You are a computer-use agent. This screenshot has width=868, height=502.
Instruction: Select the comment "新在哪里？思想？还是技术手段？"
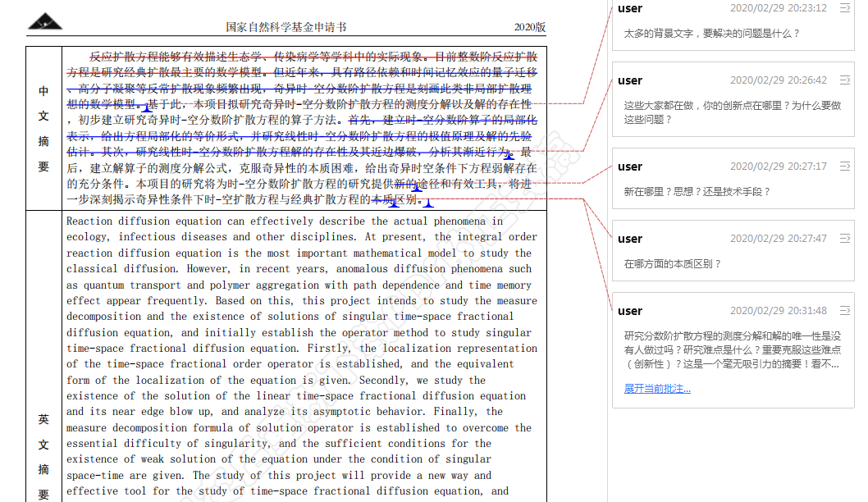pyautogui.click(x=697, y=192)
